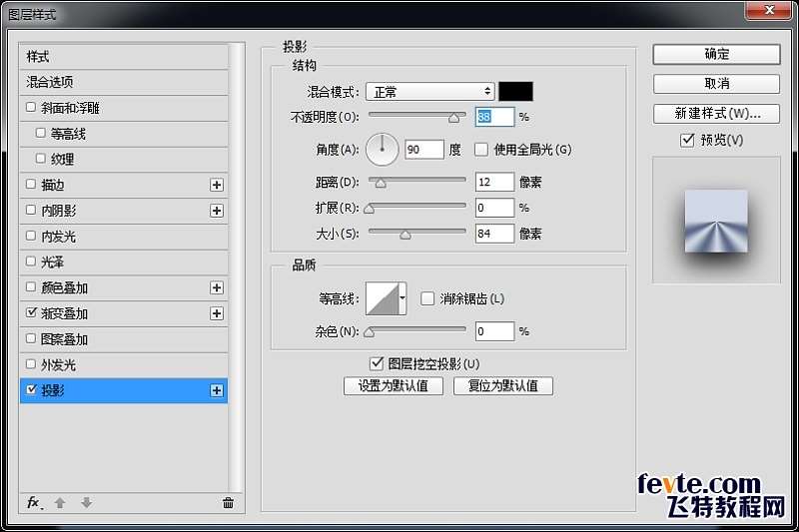799x532 pixels.
Task: Click the left styles list scrollbar
Action: pyautogui.click(x=237, y=267)
